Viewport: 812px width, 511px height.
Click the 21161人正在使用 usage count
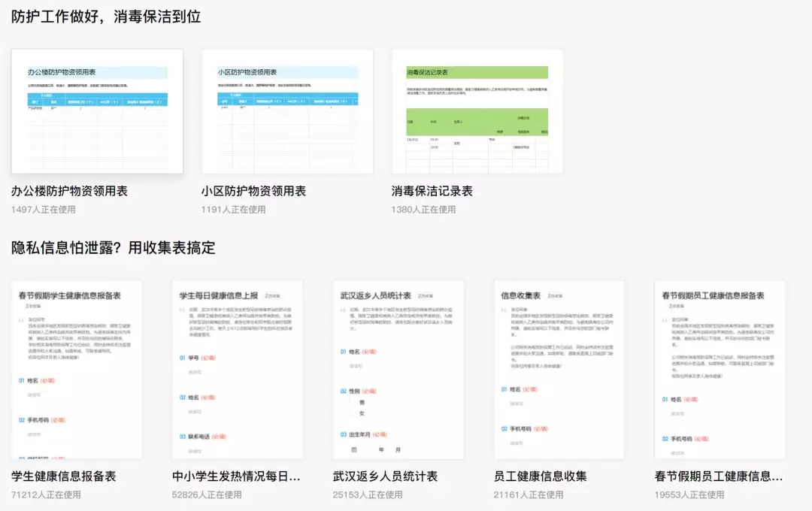(529, 495)
